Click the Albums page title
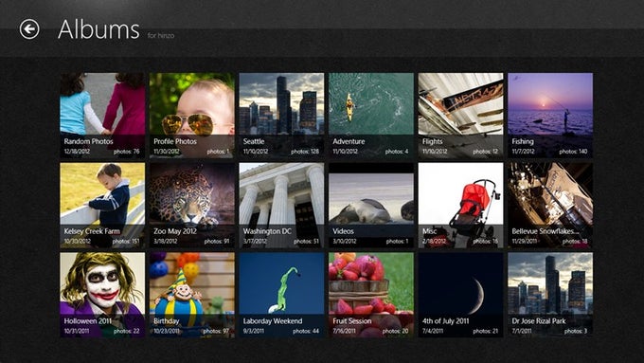Viewport: 644px width, 363px height. click(98, 29)
